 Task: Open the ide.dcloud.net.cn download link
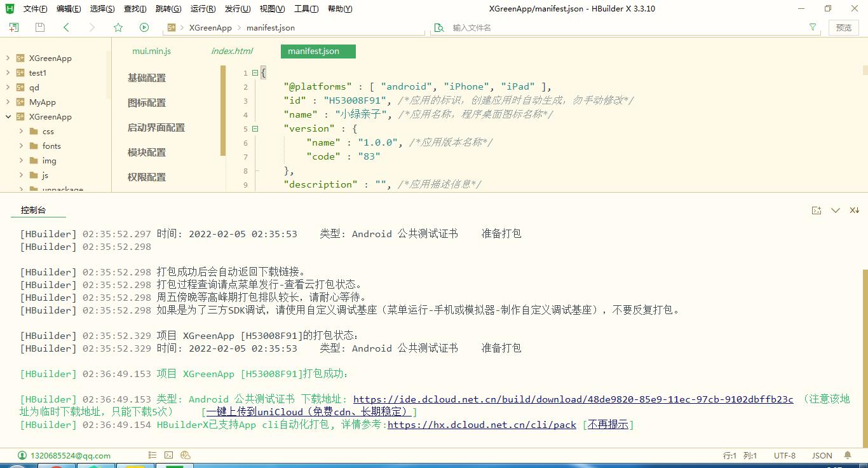click(573, 399)
